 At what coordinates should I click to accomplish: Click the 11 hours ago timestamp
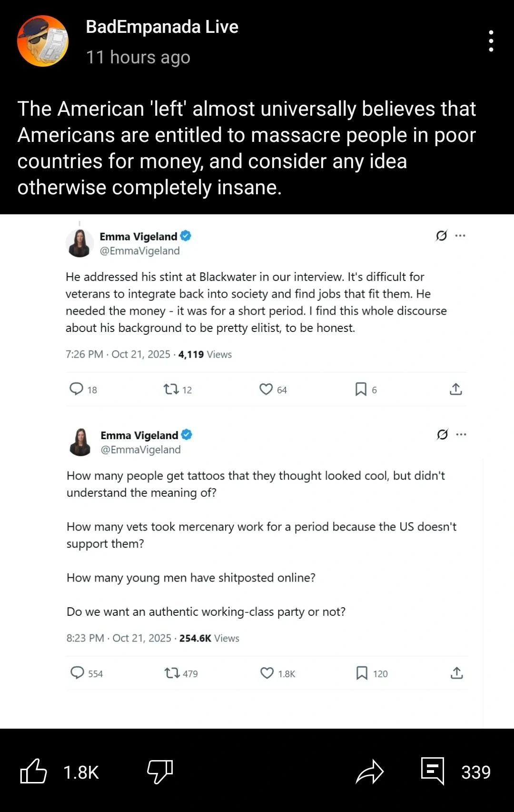pyautogui.click(x=138, y=57)
